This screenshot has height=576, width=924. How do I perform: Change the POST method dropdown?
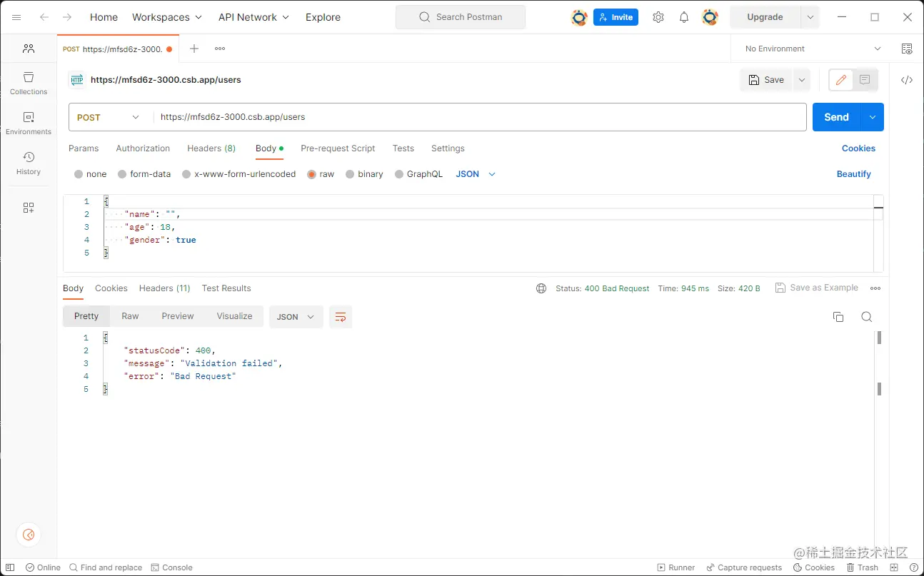click(x=109, y=118)
